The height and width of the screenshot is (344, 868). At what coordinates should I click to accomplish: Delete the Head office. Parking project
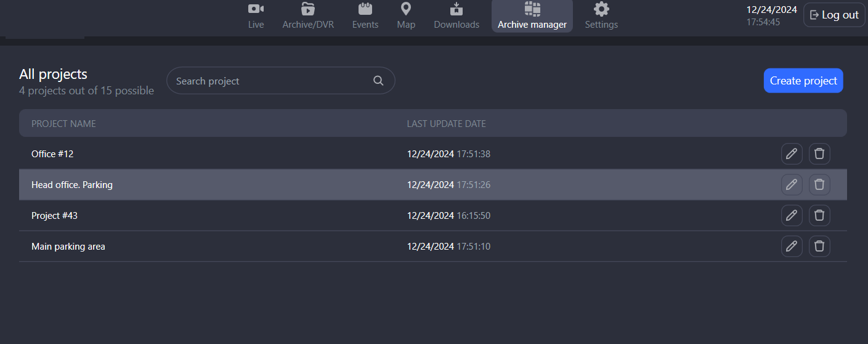click(819, 185)
